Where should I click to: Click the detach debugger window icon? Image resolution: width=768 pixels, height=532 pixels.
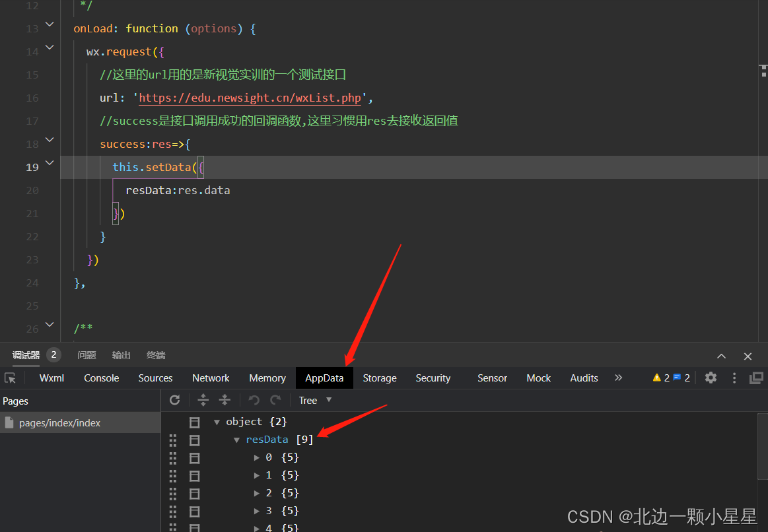tap(756, 378)
